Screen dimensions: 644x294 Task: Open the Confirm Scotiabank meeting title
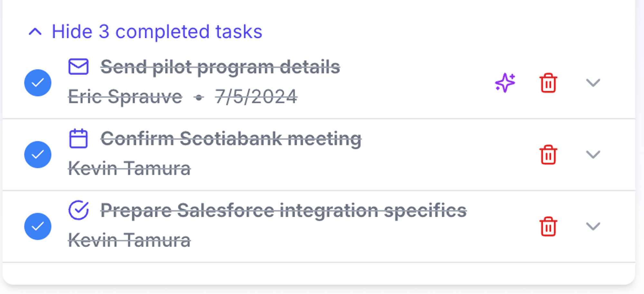[231, 139]
